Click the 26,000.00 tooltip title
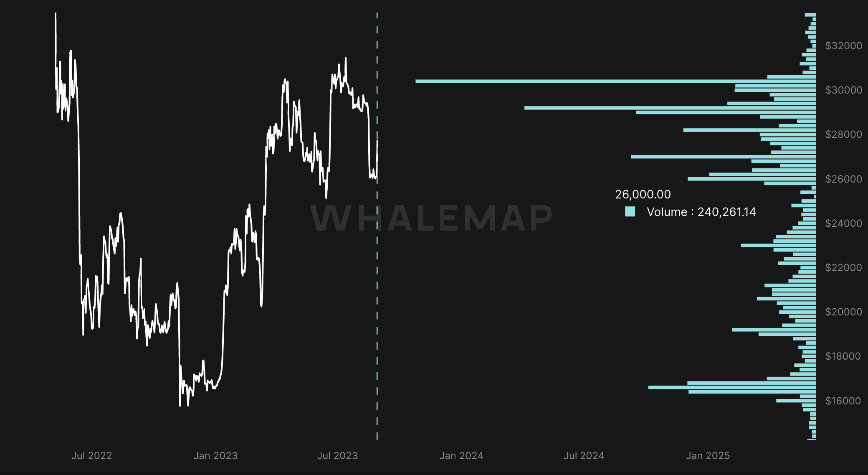 (x=643, y=194)
